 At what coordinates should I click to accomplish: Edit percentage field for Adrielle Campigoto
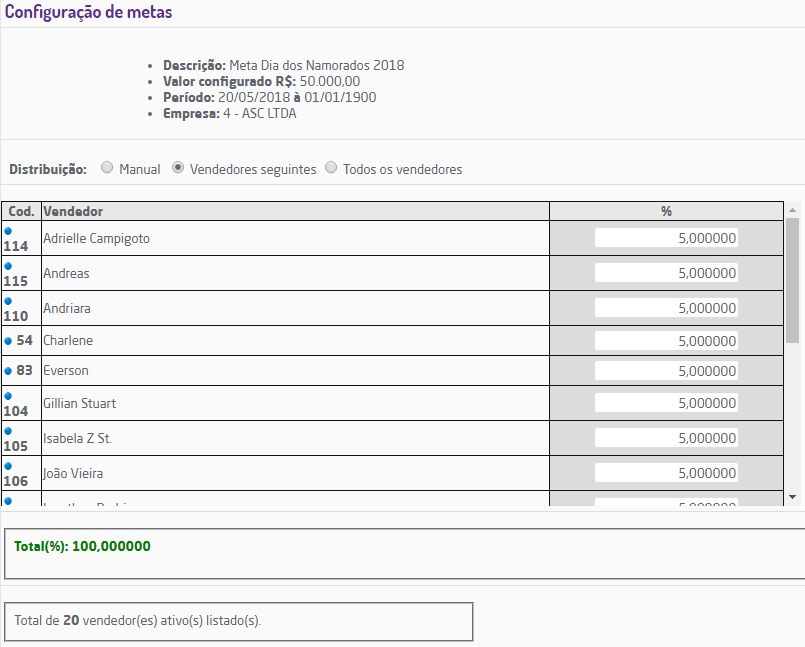pyautogui.click(x=666, y=238)
